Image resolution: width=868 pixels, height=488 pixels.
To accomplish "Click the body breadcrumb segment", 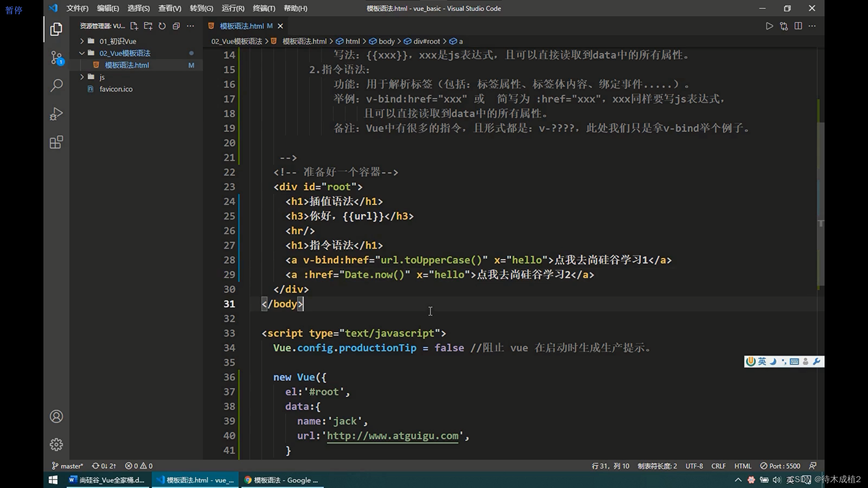I will pyautogui.click(x=382, y=41).
